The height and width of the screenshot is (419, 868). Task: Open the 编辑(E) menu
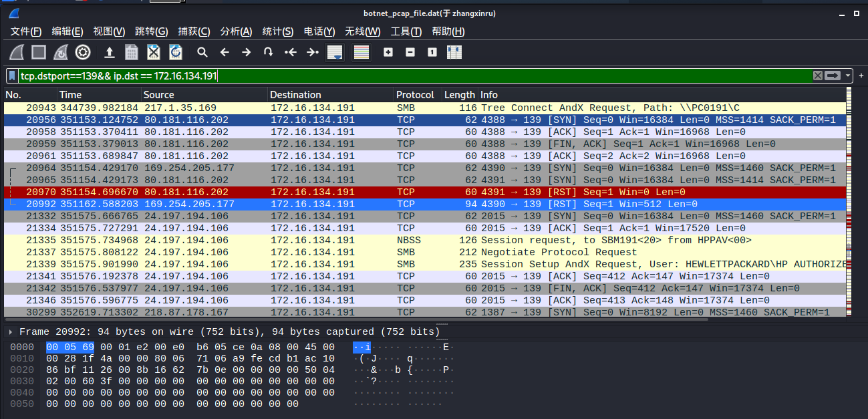[67, 31]
